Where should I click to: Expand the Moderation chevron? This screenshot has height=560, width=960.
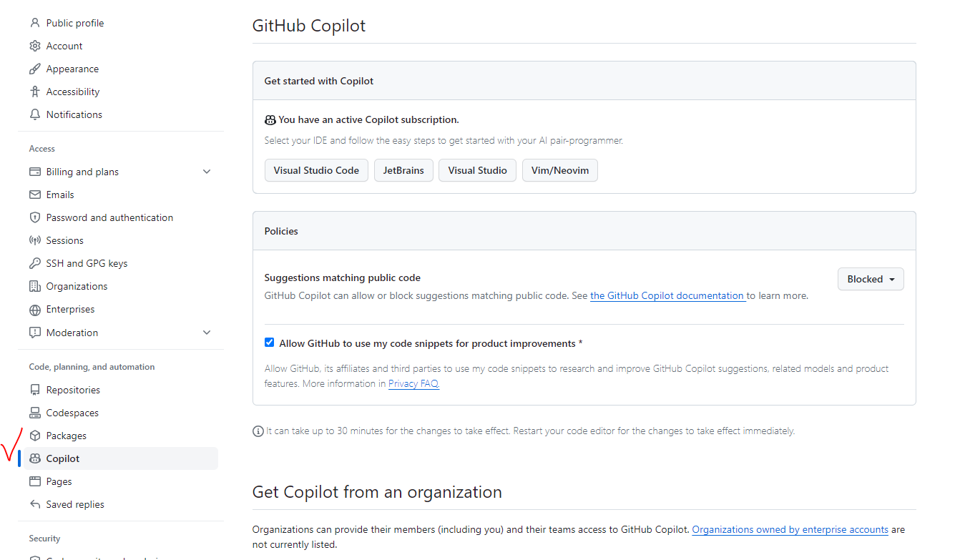(207, 333)
